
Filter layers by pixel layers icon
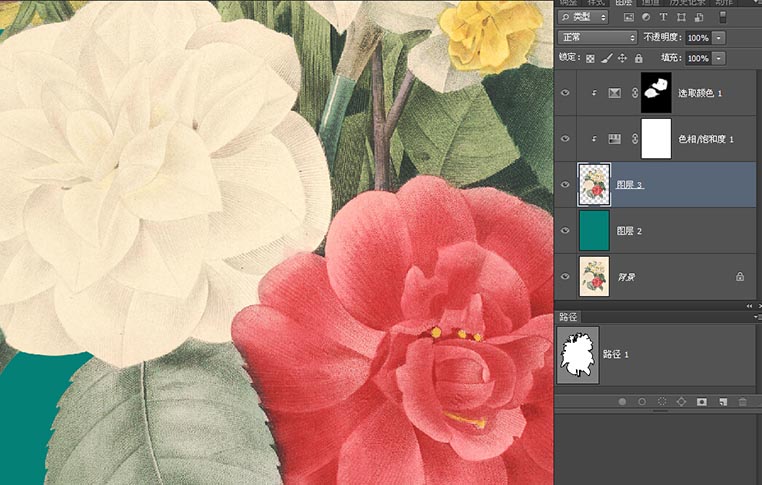click(x=629, y=17)
